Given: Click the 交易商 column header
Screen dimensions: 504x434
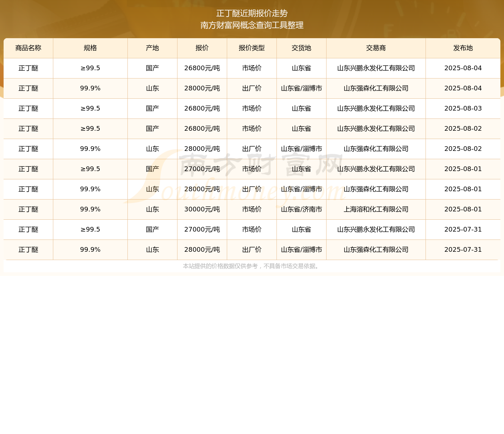Looking at the screenshot, I should 376,48.
